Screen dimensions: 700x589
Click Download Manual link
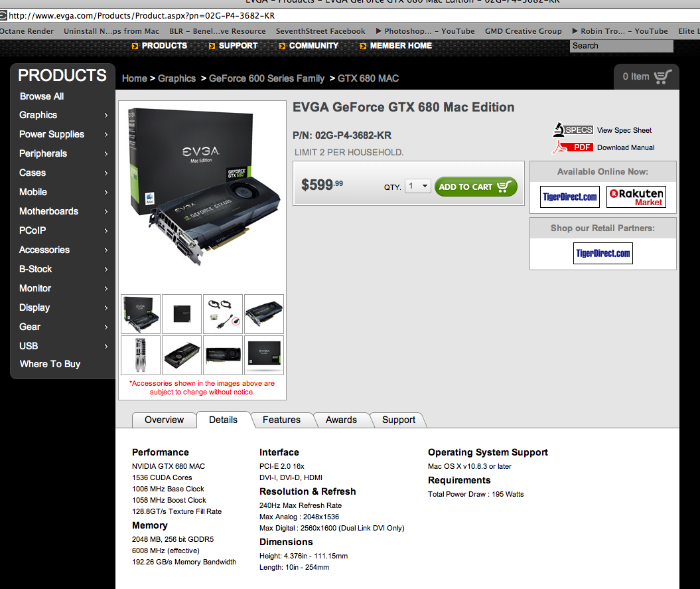(x=626, y=147)
